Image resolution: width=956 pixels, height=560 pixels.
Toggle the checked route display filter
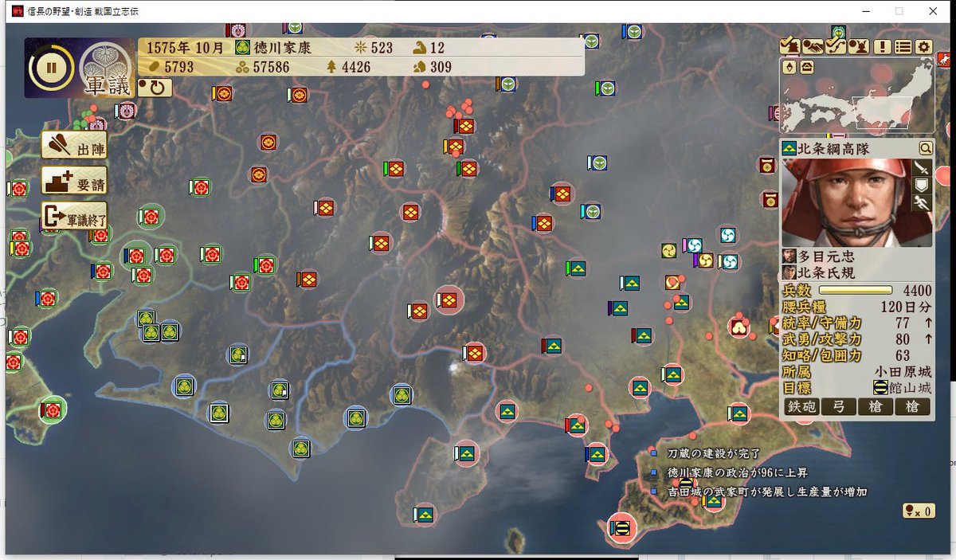pyautogui.click(x=835, y=46)
